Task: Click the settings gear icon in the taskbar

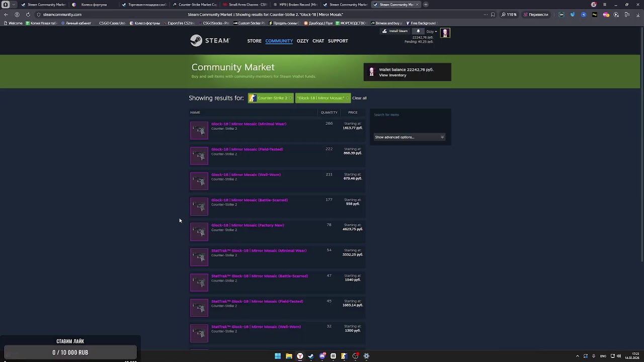Action: pyautogui.click(x=366, y=356)
